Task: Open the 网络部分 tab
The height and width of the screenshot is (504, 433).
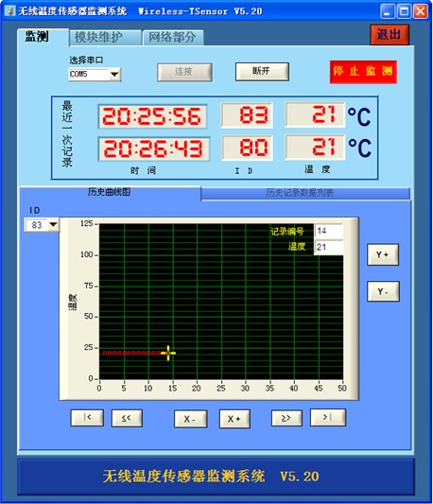Action: (173, 38)
